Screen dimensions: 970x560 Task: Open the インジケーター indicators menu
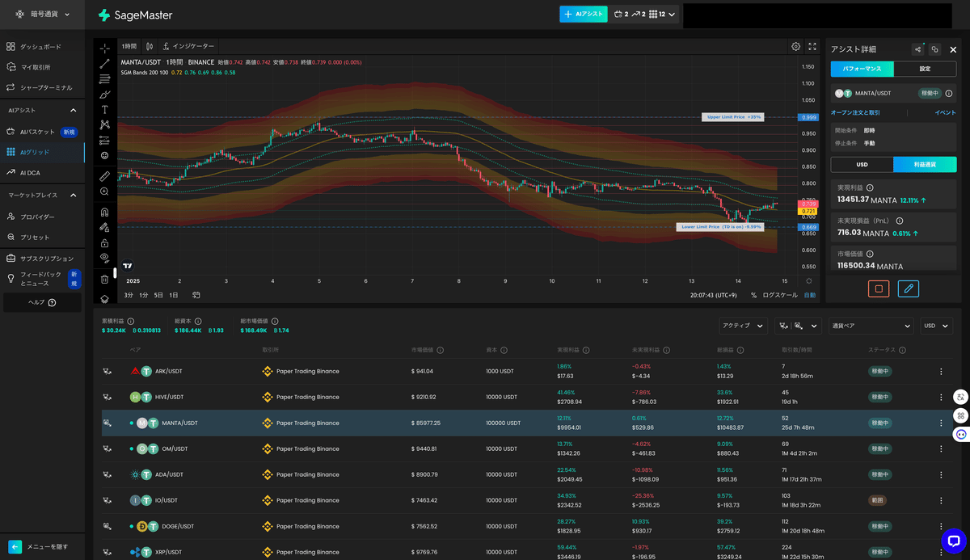click(x=188, y=46)
